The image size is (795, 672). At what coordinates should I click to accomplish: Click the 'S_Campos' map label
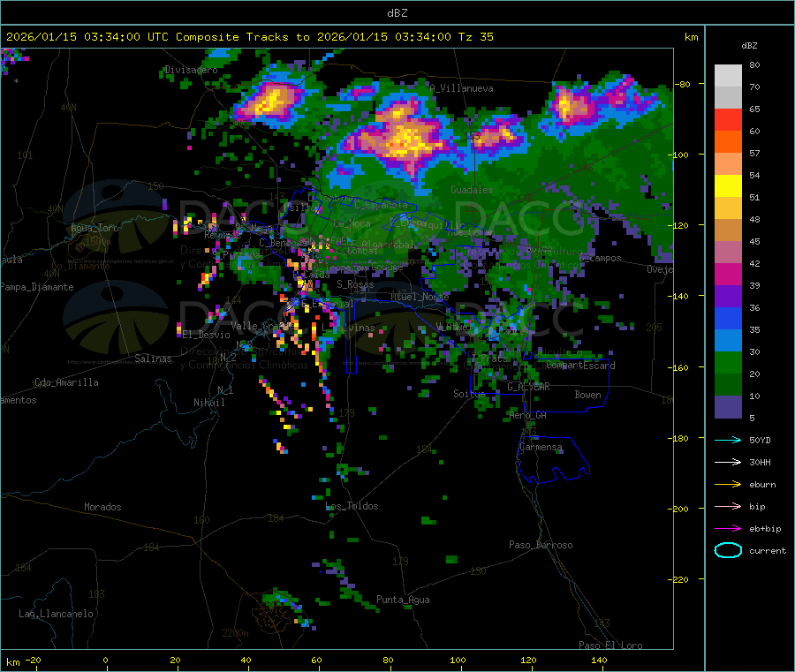601,258
